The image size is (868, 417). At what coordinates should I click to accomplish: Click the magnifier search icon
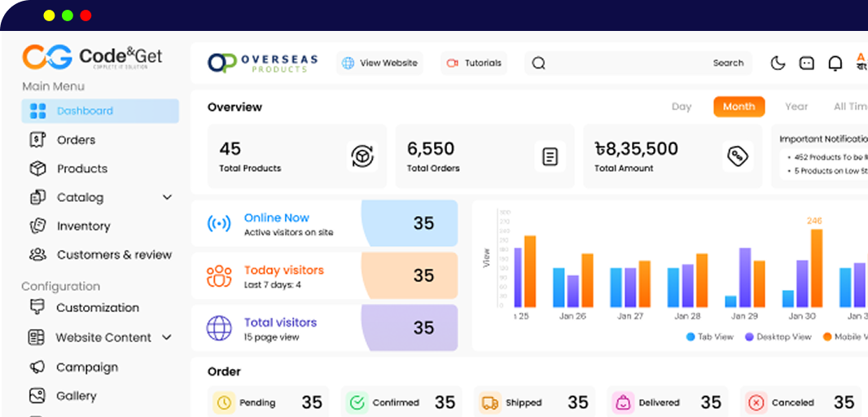point(538,64)
